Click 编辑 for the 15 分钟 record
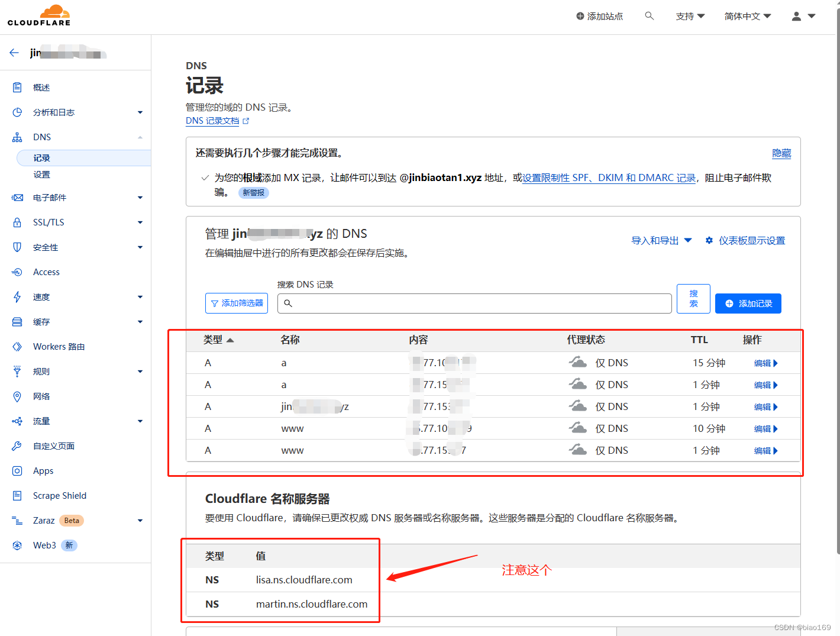 (765, 363)
